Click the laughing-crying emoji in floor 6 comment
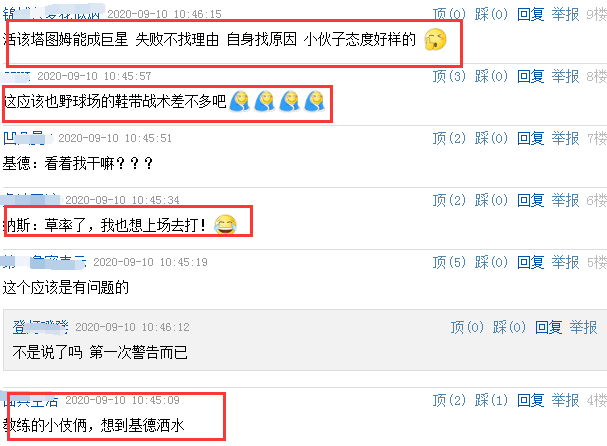607x446 pixels. click(x=225, y=225)
